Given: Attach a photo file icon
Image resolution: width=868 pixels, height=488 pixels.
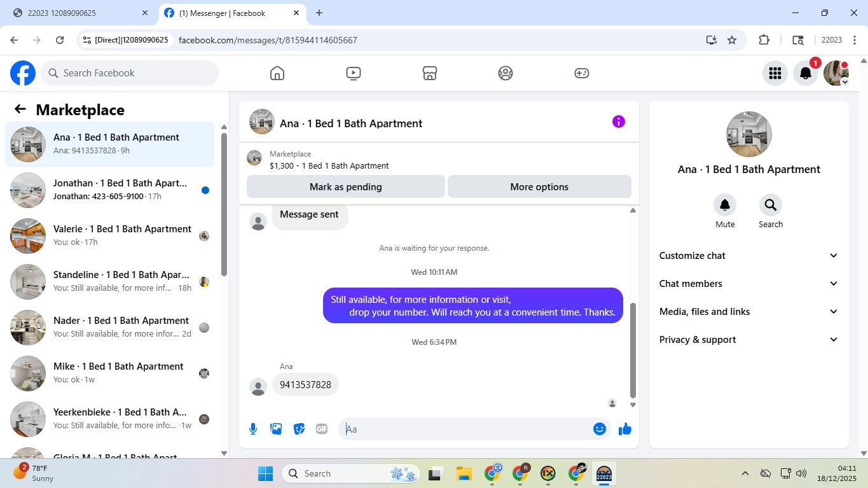Looking at the screenshot, I should pyautogui.click(x=276, y=429).
